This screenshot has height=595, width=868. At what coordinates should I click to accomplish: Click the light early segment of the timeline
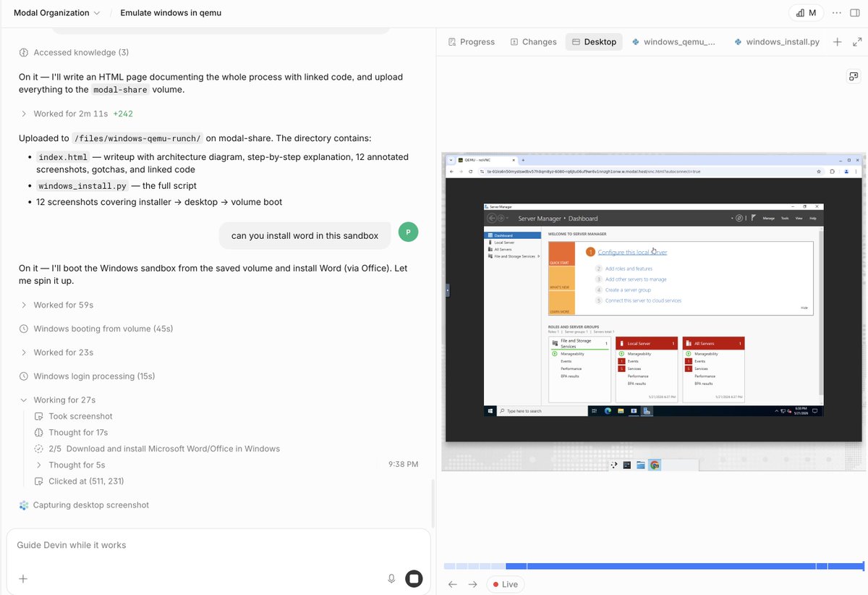point(475,566)
